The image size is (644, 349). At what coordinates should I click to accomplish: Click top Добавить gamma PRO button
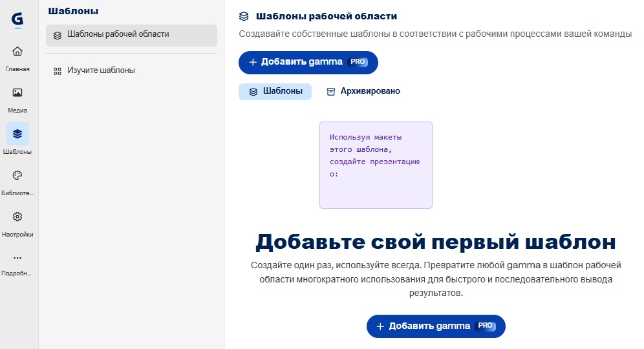tap(308, 63)
